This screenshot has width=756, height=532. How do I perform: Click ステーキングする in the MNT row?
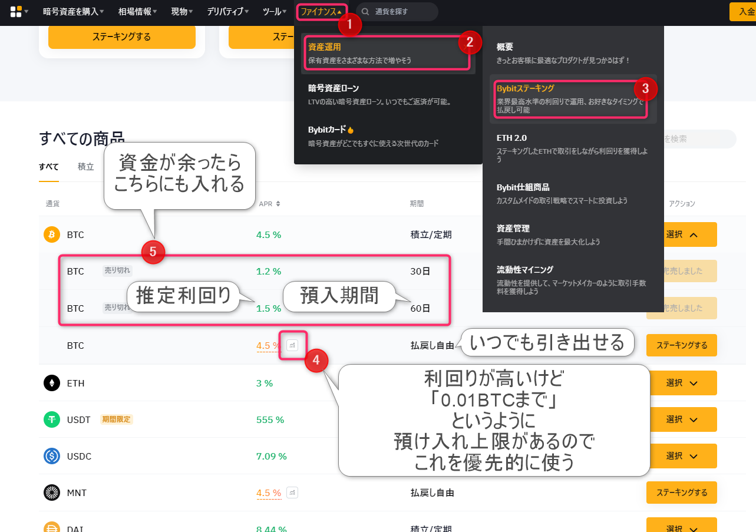click(682, 493)
